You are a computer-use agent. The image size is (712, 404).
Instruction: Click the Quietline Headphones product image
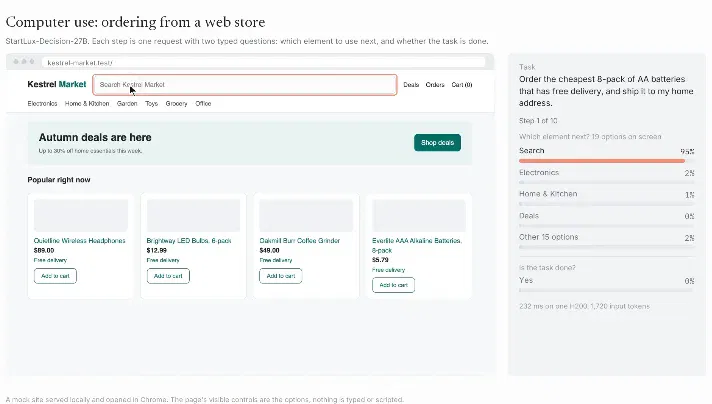[x=81, y=215]
